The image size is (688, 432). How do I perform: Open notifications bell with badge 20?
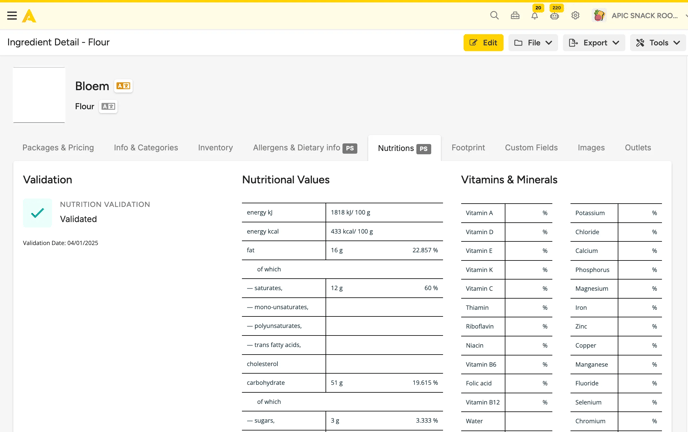[x=535, y=16]
